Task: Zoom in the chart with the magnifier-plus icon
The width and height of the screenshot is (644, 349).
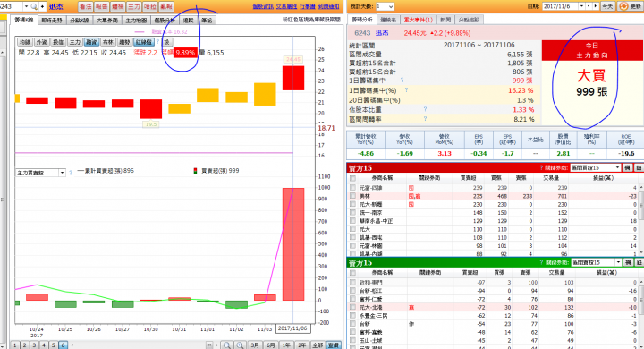Action: (x=240, y=345)
